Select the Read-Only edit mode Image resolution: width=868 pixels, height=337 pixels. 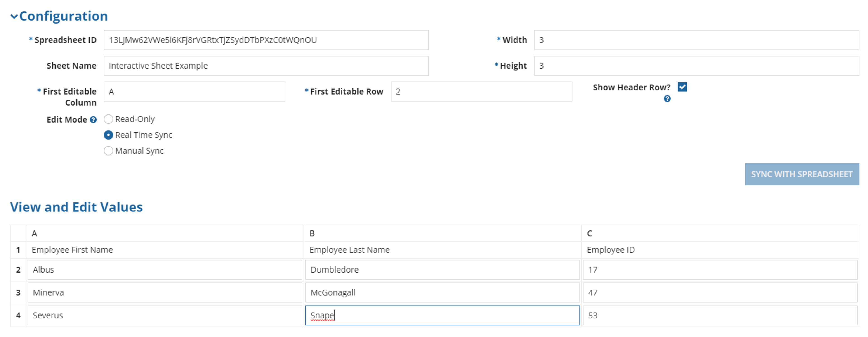pos(108,119)
